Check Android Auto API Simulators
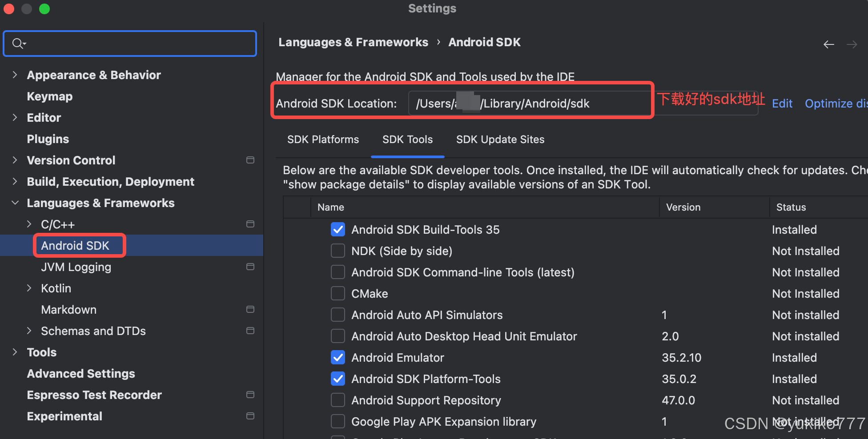Screen dimensions: 868x439 coord(338,315)
